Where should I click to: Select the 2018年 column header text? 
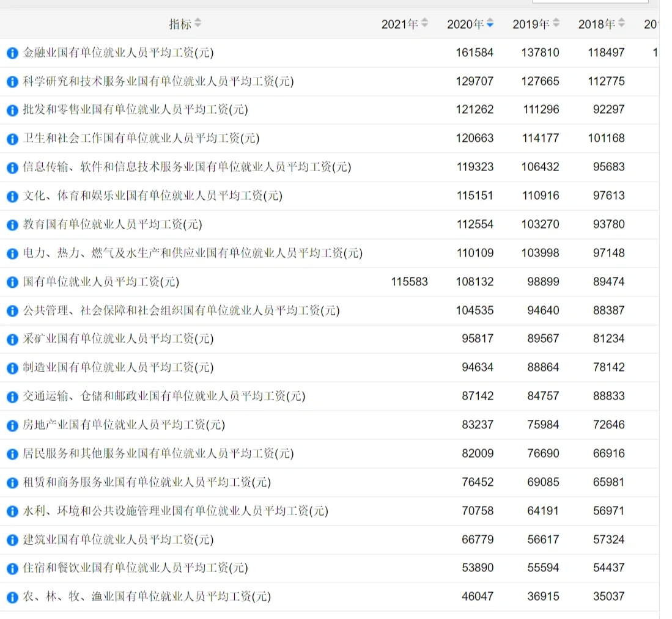coord(597,24)
